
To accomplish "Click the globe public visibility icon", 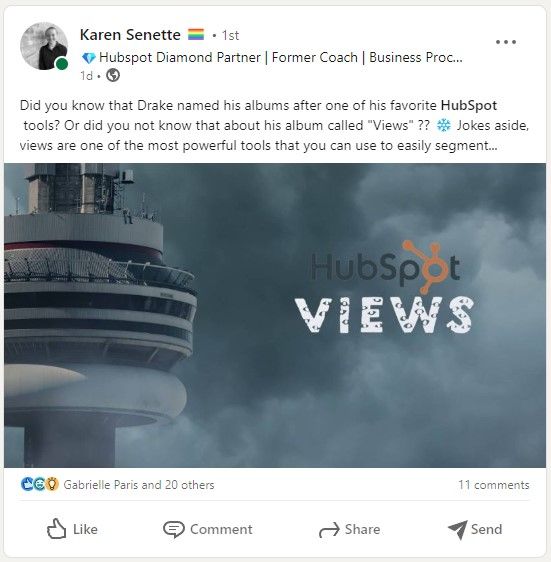I will tap(113, 76).
